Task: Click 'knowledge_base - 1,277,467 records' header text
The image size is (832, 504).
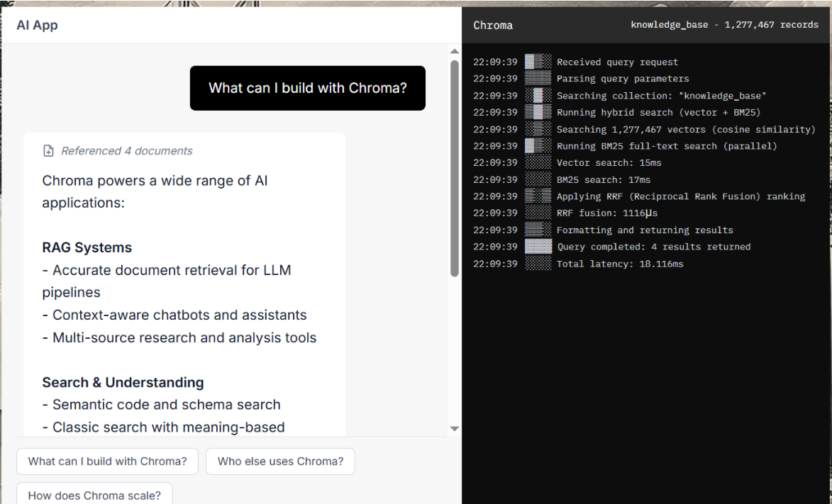Action: (x=724, y=25)
